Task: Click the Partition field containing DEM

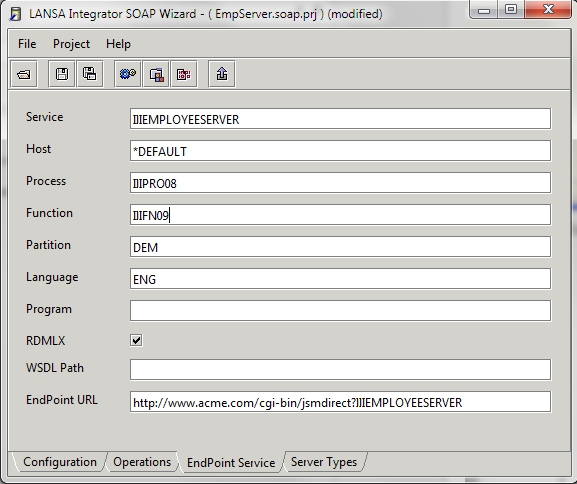Action: (x=340, y=247)
